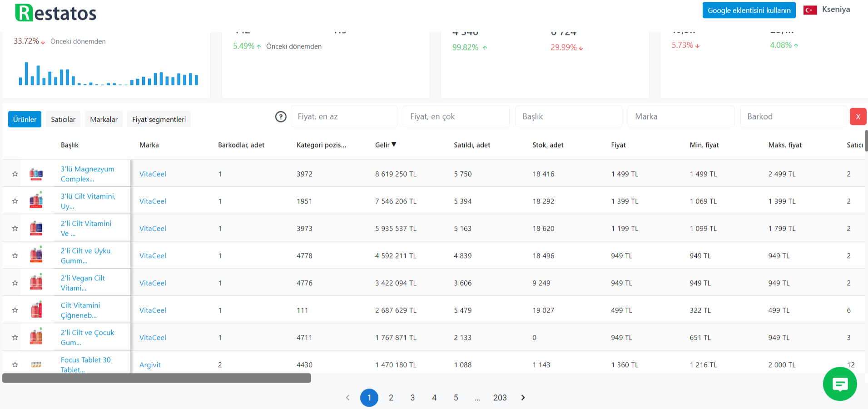
Task: Open thumbnail of 2'li Cilt ve Çocuk
Action: 36,337
